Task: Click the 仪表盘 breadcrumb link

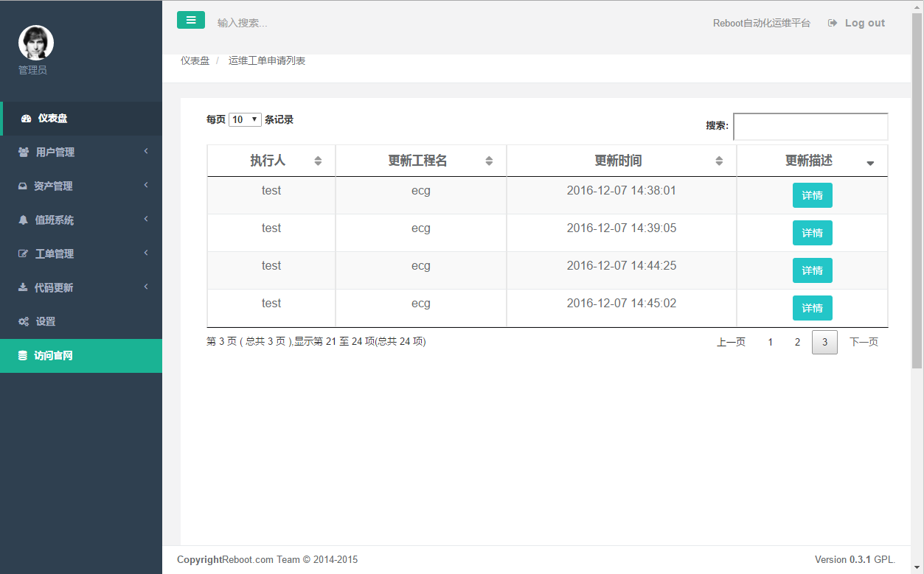Action: tap(196, 61)
